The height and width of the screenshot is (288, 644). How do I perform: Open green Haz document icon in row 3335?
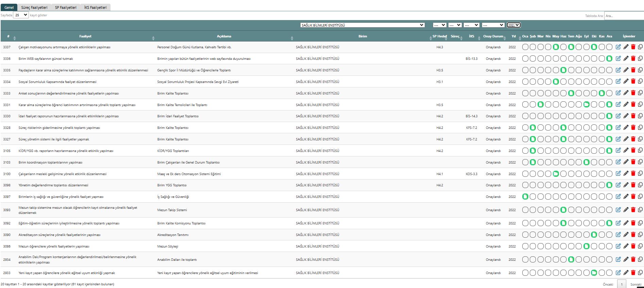pos(563,70)
